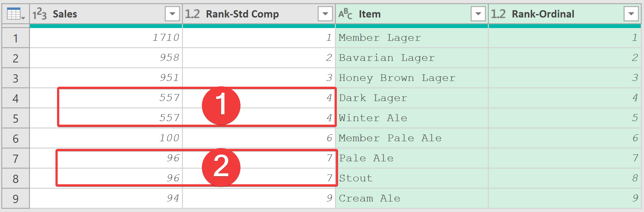Click the Sales whole number type icon
The image size is (644, 212).
point(40,14)
